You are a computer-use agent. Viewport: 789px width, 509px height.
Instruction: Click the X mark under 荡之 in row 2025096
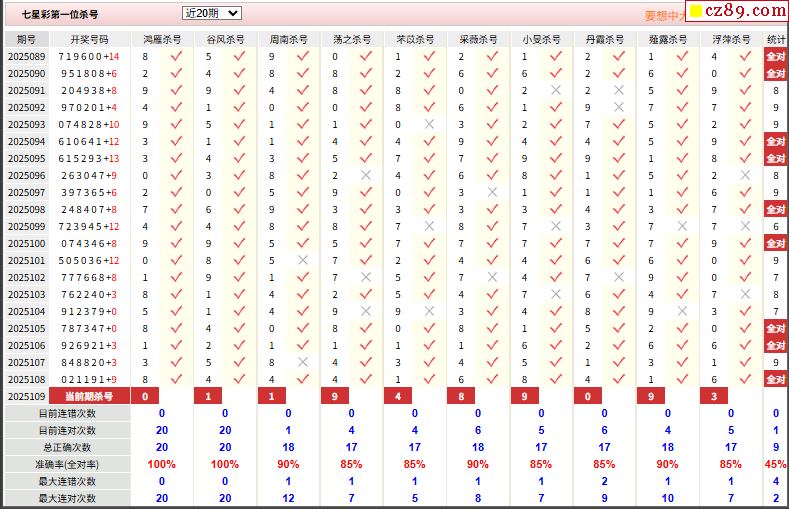click(366, 175)
